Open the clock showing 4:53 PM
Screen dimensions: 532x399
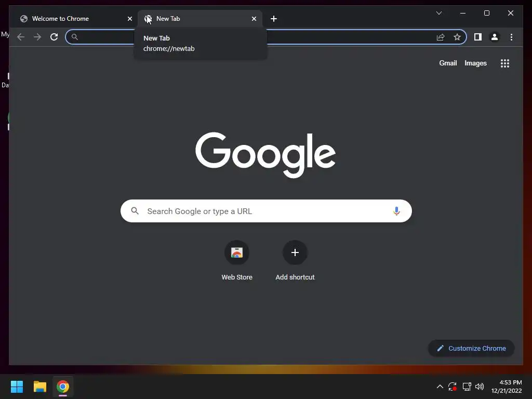(507, 387)
